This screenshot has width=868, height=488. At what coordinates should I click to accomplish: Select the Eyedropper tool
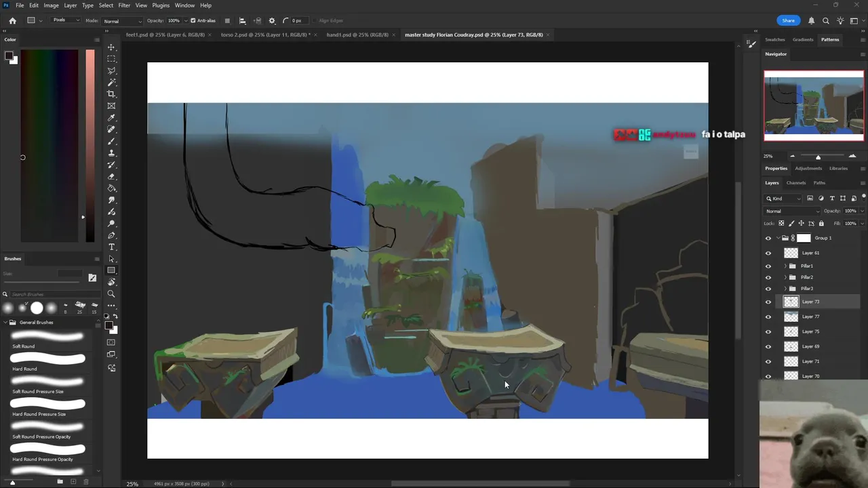click(111, 118)
